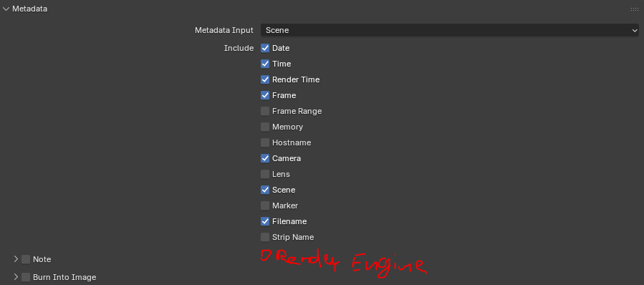Enable the Memory checkbox
This screenshot has width=644, height=285.
click(265, 127)
